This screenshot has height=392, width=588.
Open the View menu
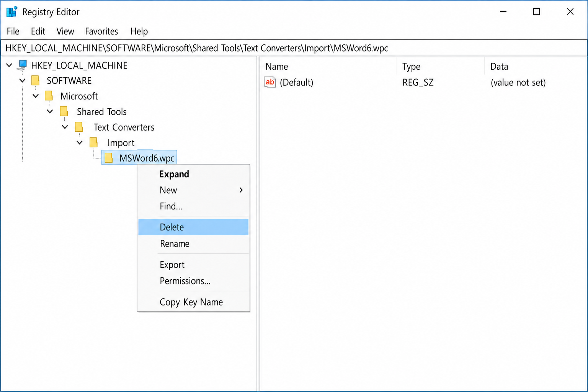pyautogui.click(x=65, y=31)
